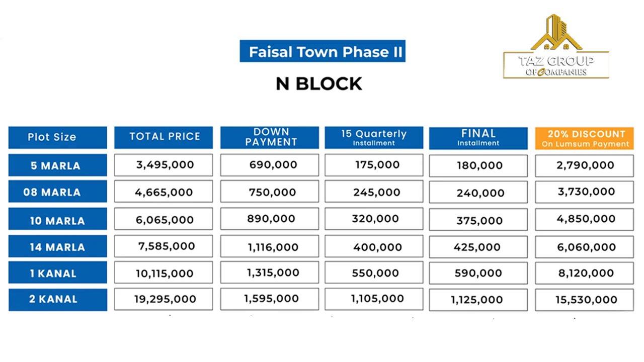The height and width of the screenshot is (362, 644).
Task: Select the 10 MARLA row label
Action: pyautogui.click(x=57, y=220)
